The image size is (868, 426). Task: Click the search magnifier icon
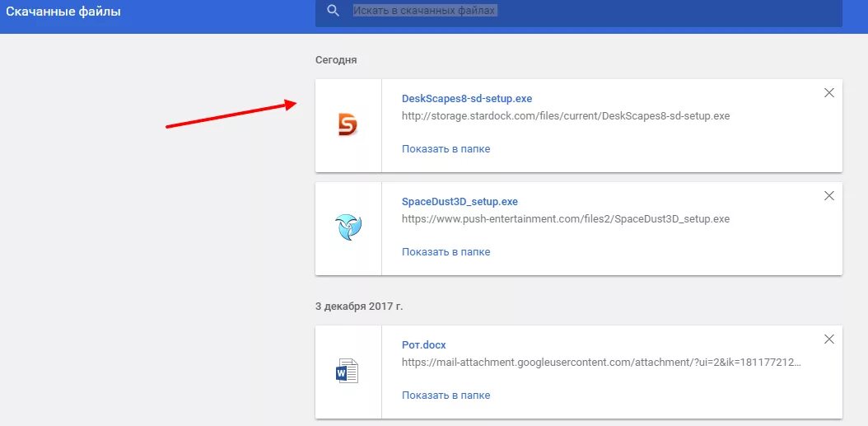click(x=333, y=11)
